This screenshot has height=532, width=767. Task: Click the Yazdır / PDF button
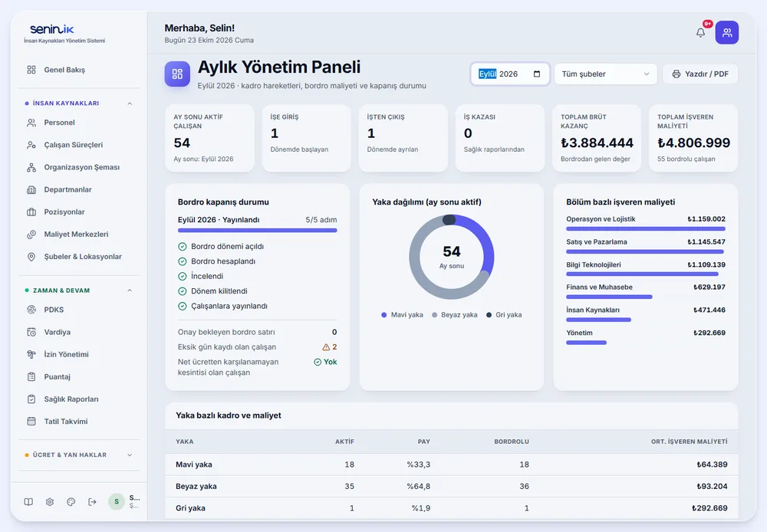click(700, 74)
